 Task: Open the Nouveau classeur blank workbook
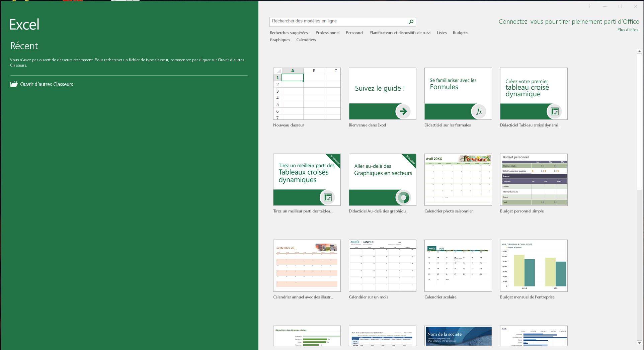(x=307, y=94)
